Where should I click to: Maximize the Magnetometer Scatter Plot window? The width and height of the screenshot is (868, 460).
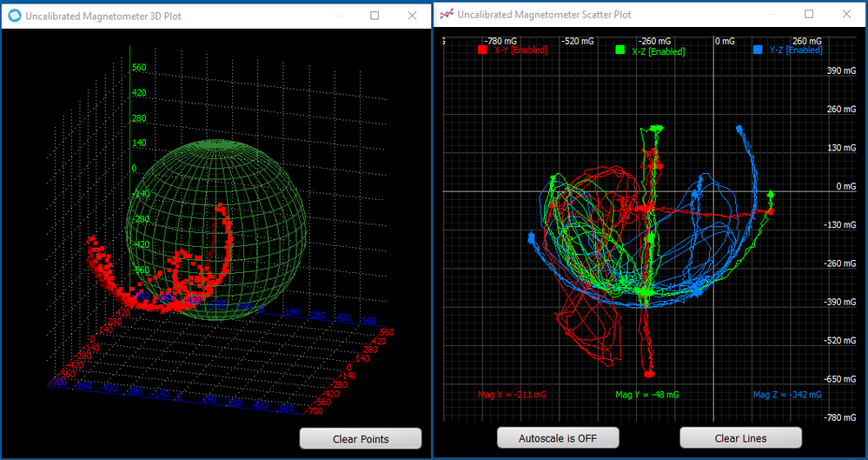coord(809,14)
